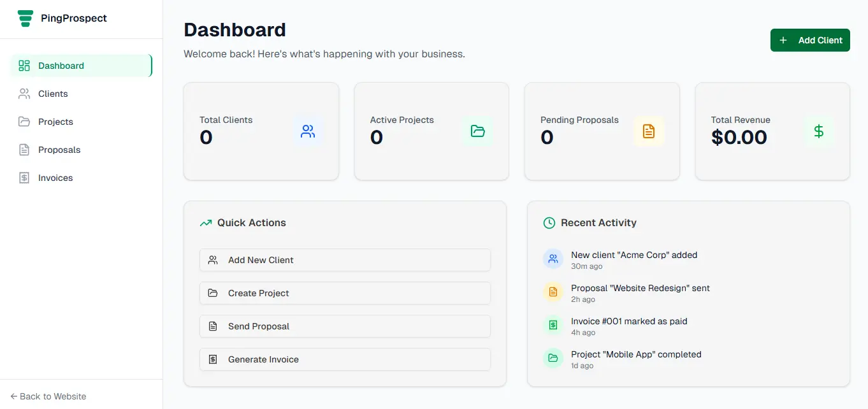868x409 pixels.
Task: Click the clock icon beside Recent Activity
Action: [x=549, y=222]
